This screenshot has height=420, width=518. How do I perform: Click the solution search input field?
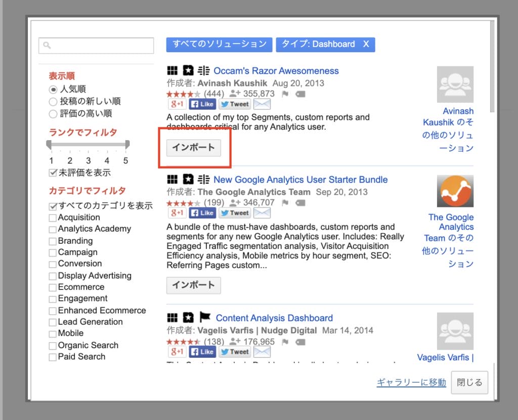(96, 45)
